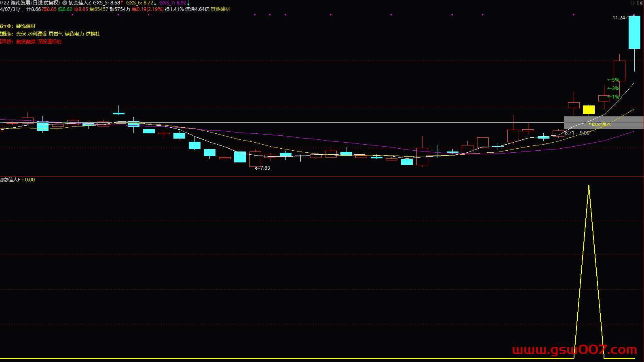The height and width of the screenshot is (362, 644).
Task: Click the 8.71 - 9.00 range label
Action: coord(577,133)
